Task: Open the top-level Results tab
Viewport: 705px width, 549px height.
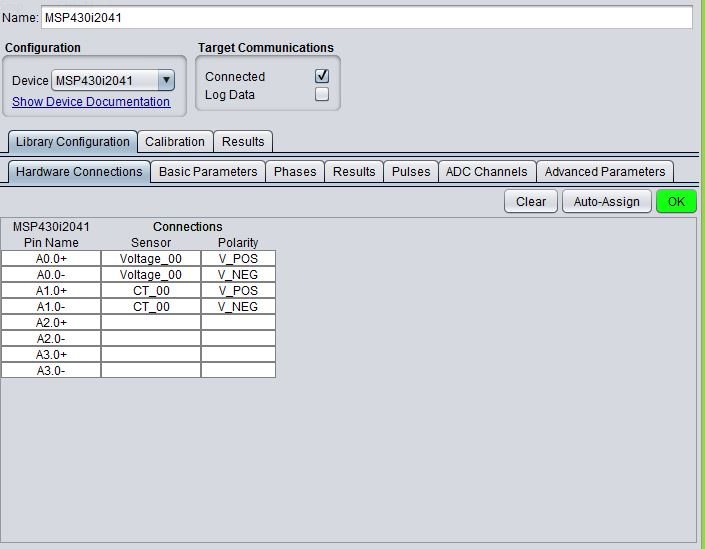Action: tap(243, 142)
